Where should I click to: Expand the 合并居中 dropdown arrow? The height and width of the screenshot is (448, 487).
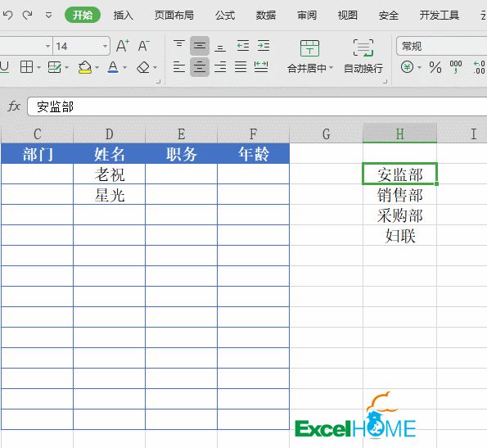click(x=331, y=68)
